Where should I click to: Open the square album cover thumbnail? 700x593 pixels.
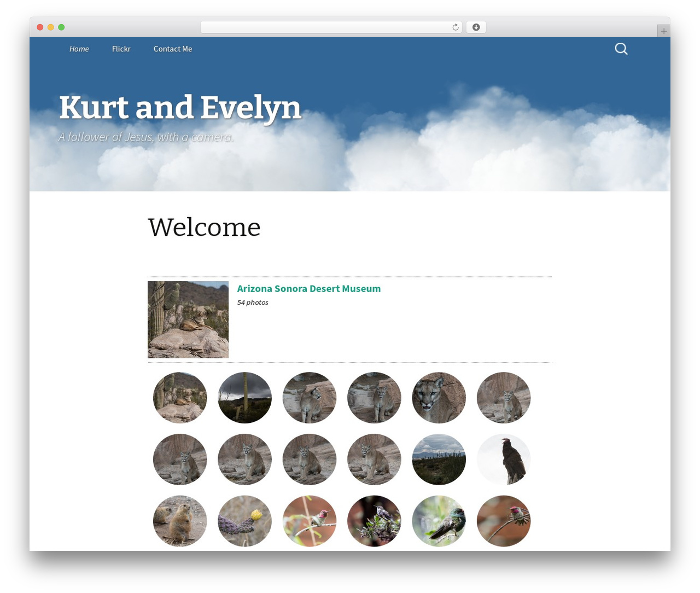tap(188, 320)
